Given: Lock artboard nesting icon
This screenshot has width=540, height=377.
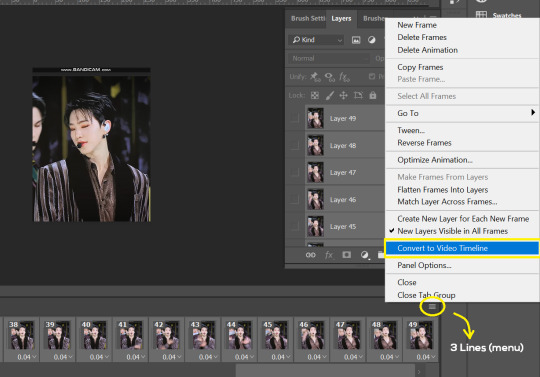Looking at the screenshot, I should (x=358, y=95).
